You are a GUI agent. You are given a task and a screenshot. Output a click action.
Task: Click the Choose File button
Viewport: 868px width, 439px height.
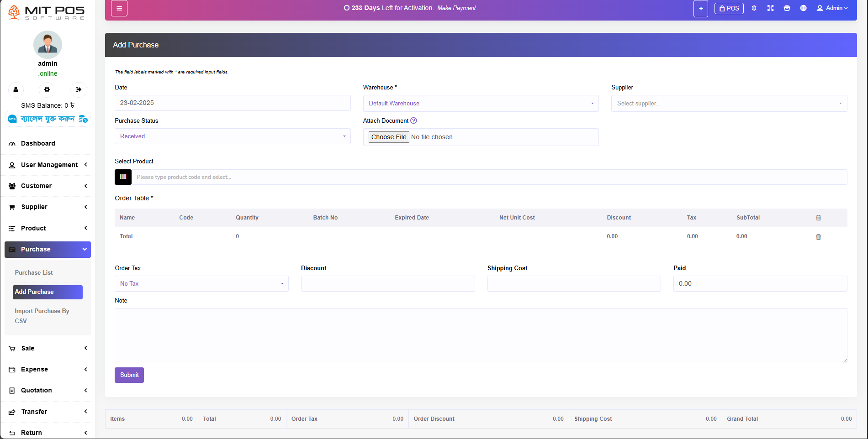click(388, 137)
